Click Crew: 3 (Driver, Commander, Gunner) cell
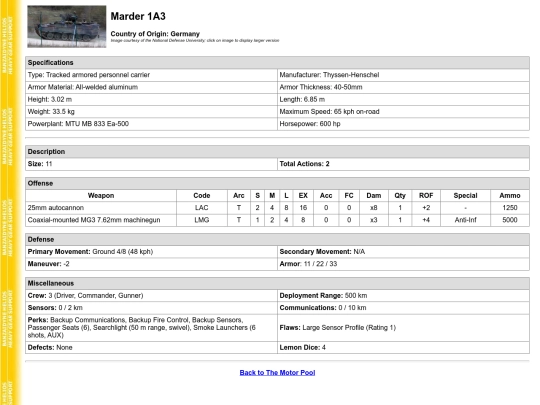 (x=151, y=295)
